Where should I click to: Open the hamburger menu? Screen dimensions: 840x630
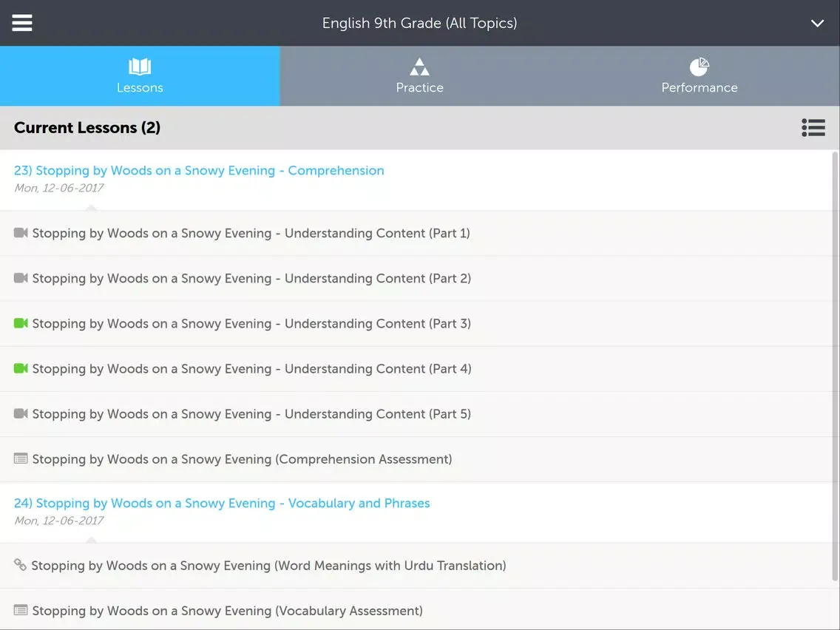pos(22,23)
